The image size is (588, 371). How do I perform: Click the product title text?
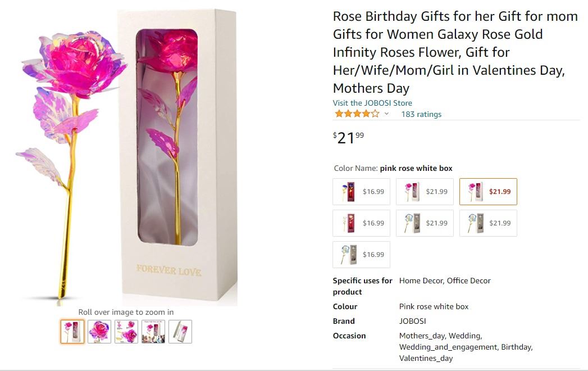455,52
